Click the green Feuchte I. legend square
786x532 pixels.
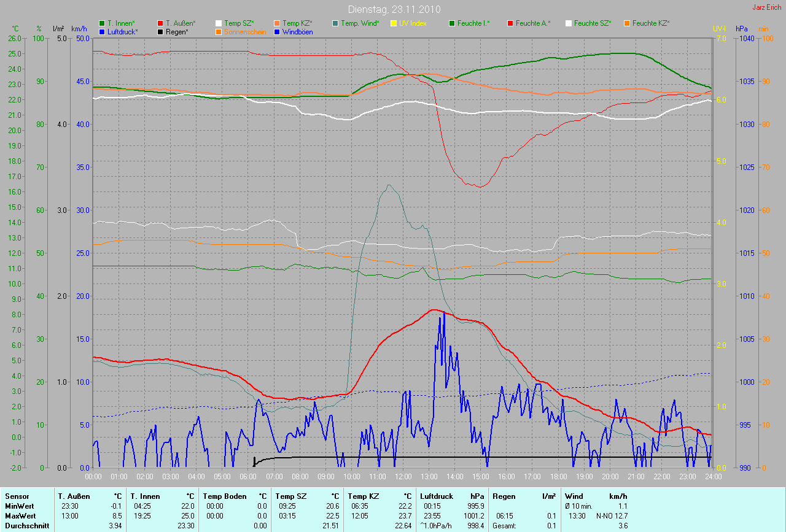[x=452, y=23]
